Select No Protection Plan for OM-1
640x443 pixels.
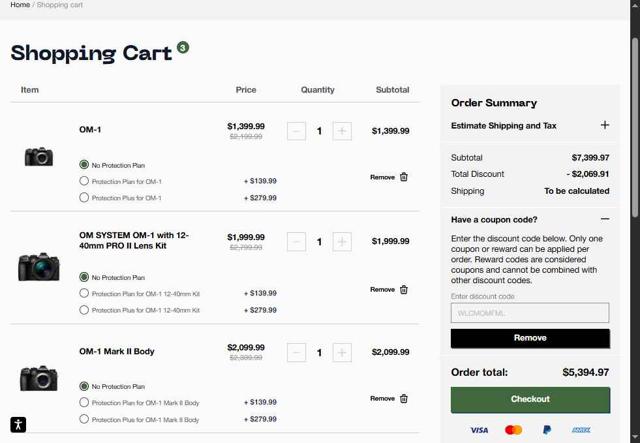tap(84, 165)
